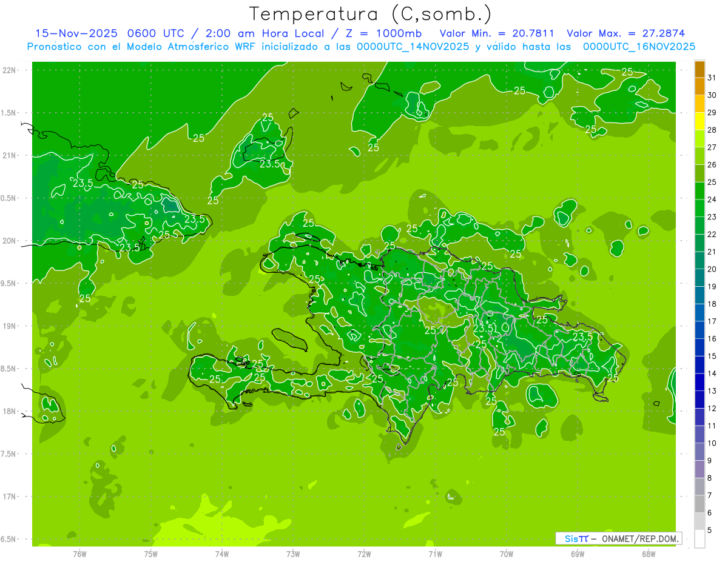Click colorbar label "27"
This screenshot has width=728, height=562.
tap(713, 147)
